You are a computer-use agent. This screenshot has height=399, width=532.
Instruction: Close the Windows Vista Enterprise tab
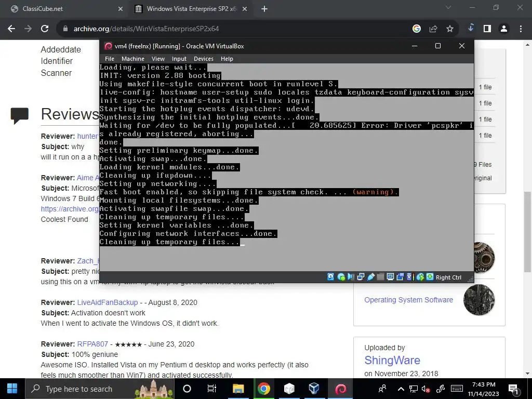click(245, 9)
